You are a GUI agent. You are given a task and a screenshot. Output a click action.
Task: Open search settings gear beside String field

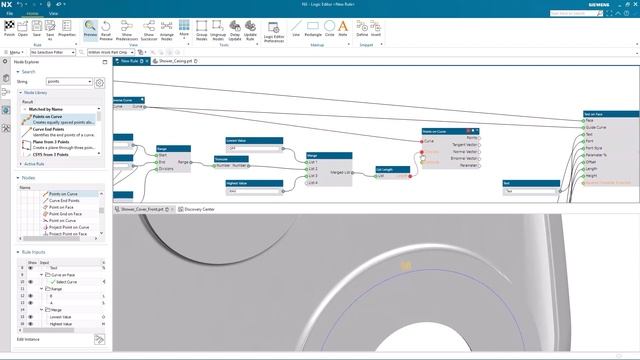(x=99, y=83)
